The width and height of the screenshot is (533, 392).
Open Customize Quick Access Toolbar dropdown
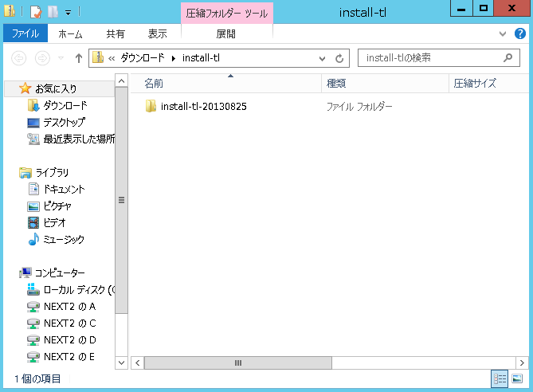coord(68,13)
